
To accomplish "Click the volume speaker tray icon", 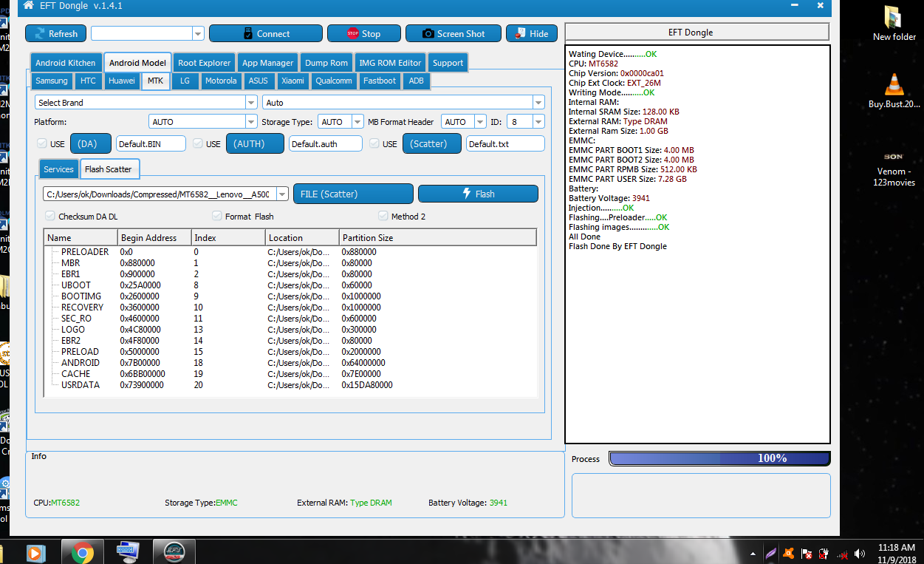I will click(x=859, y=553).
